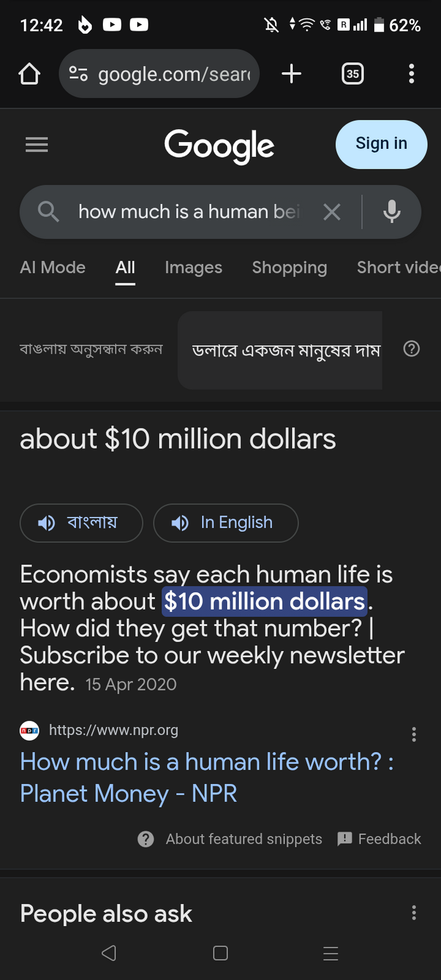The height and width of the screenshot is (980, 441).
Task: Open Google hamburger menu
Action: point(37,144)
